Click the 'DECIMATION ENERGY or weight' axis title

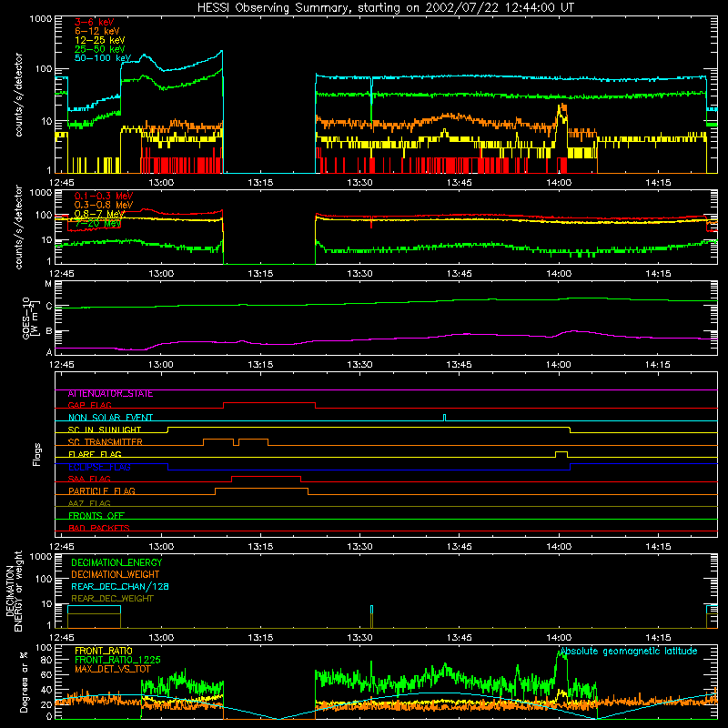(x=14, y=591)
